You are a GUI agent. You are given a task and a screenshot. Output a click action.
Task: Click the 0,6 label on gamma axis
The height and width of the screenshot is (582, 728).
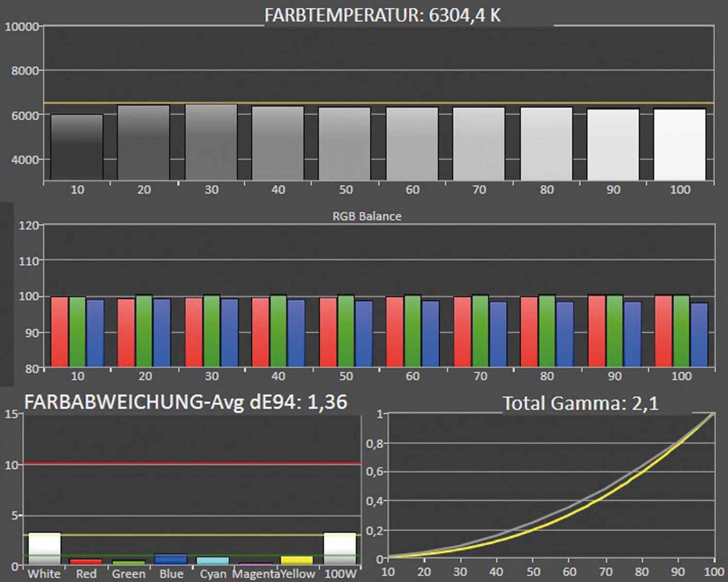(x=375, y=472)
